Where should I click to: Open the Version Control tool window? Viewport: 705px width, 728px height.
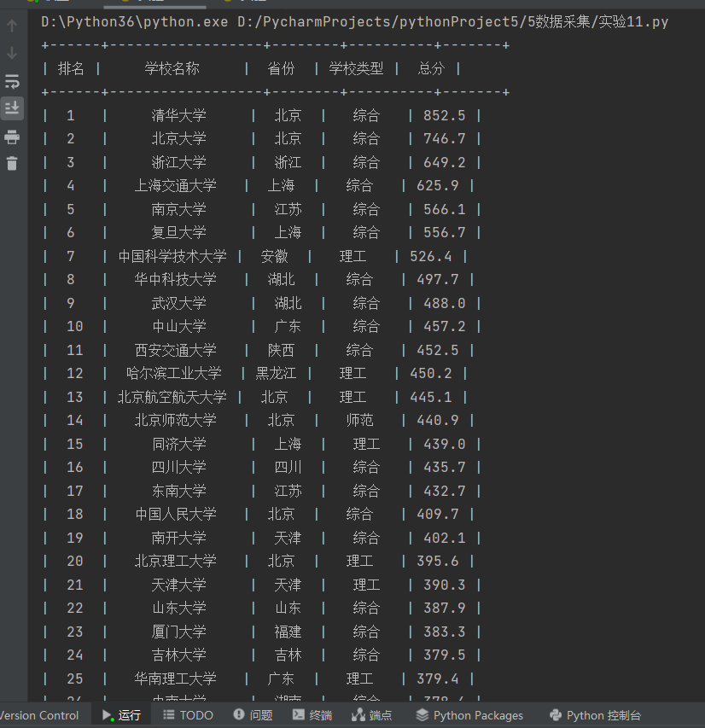pyautogui.click(x=39, y=715)
